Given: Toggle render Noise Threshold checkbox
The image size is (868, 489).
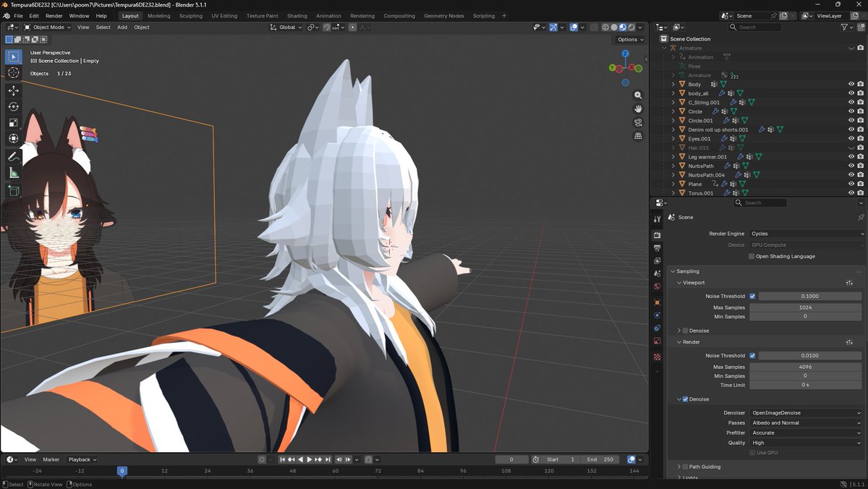Looking at the screenshot, I should [x=752, y=355].
